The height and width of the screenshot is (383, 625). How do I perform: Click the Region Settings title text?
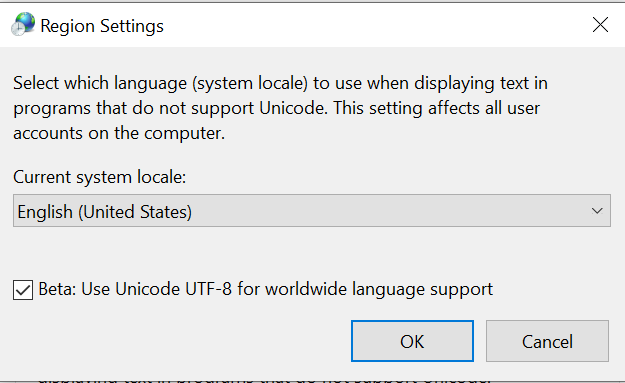102,26
